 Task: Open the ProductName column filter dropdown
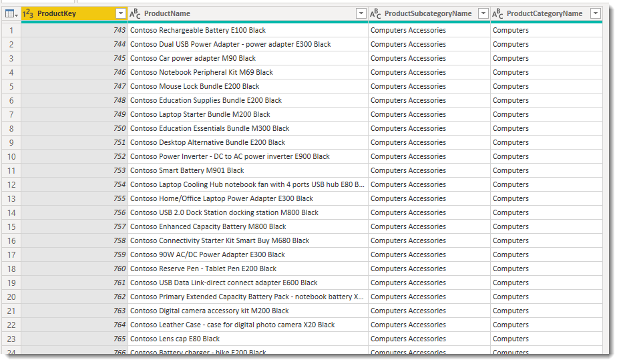(x=361, y=14)
